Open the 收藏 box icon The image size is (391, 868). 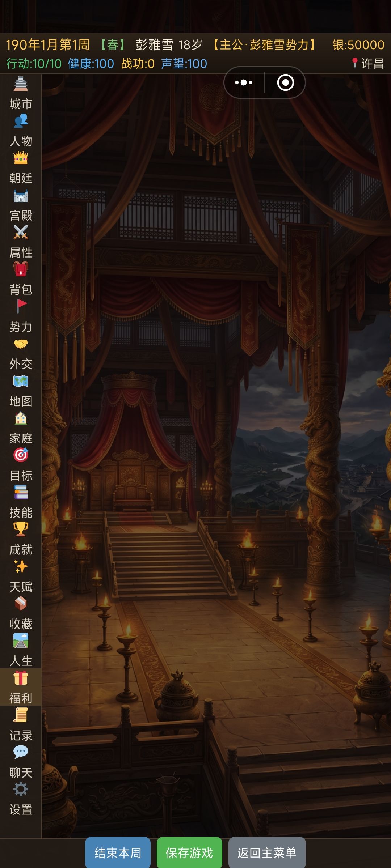[21, 604]
